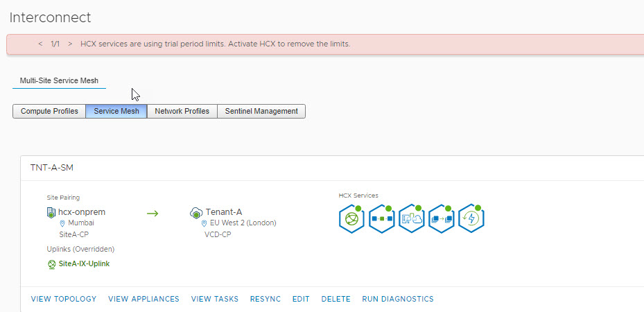644x312 pixels.
Task: Click the SiteA-CP compute profile text
Action: [74, 234]
